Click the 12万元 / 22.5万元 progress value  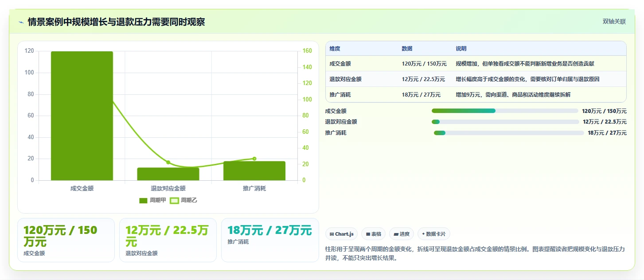605,122
